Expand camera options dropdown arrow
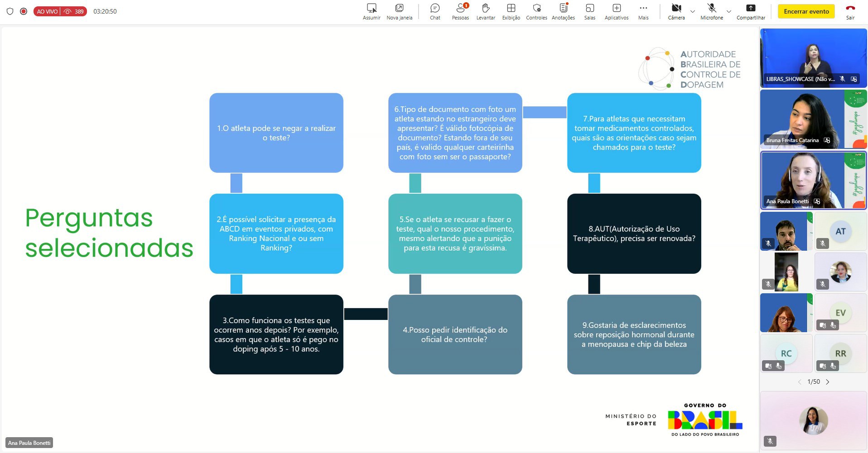 pos(693,11)
